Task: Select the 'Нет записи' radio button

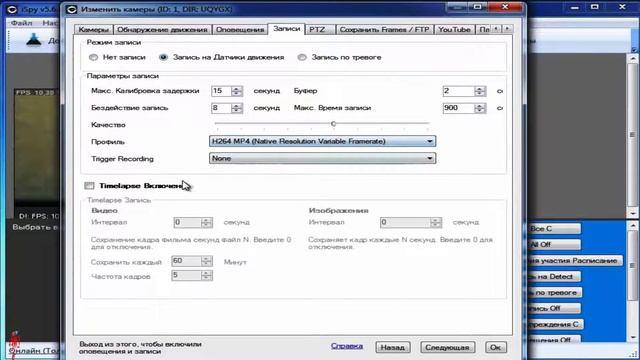Action: (x=93, y=58)
